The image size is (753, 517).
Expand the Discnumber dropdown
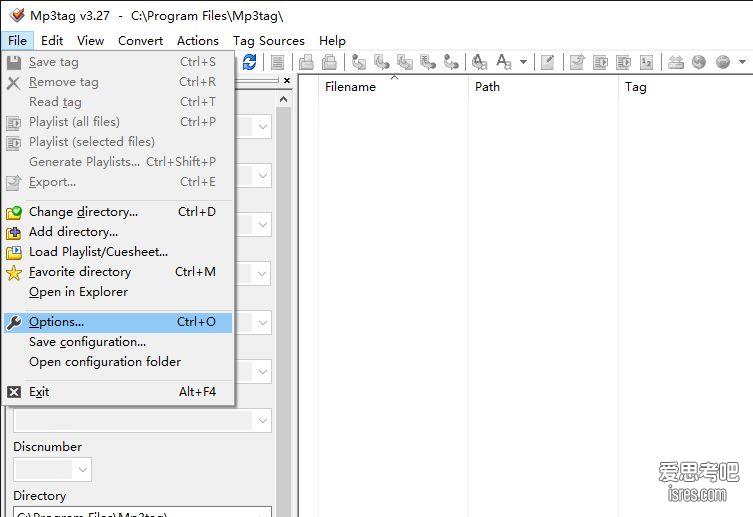pos(83,469)
